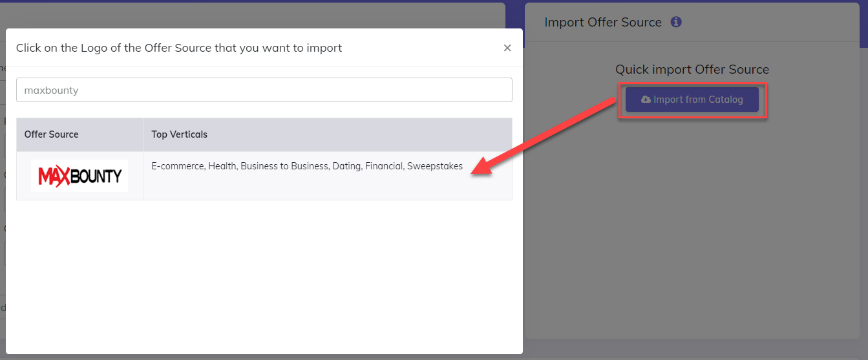This screenshot has width=868, height=360.
Task: Open the Import Offer Source info icon
Action: [x=676, y=22]
